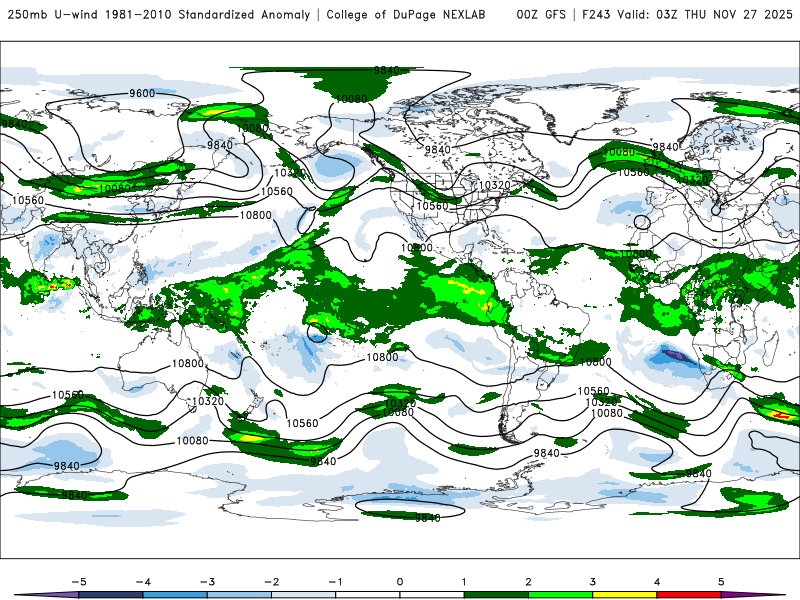
Task: Click the purple colorbar arrow beyond 5
Action: tap(753, 595)
